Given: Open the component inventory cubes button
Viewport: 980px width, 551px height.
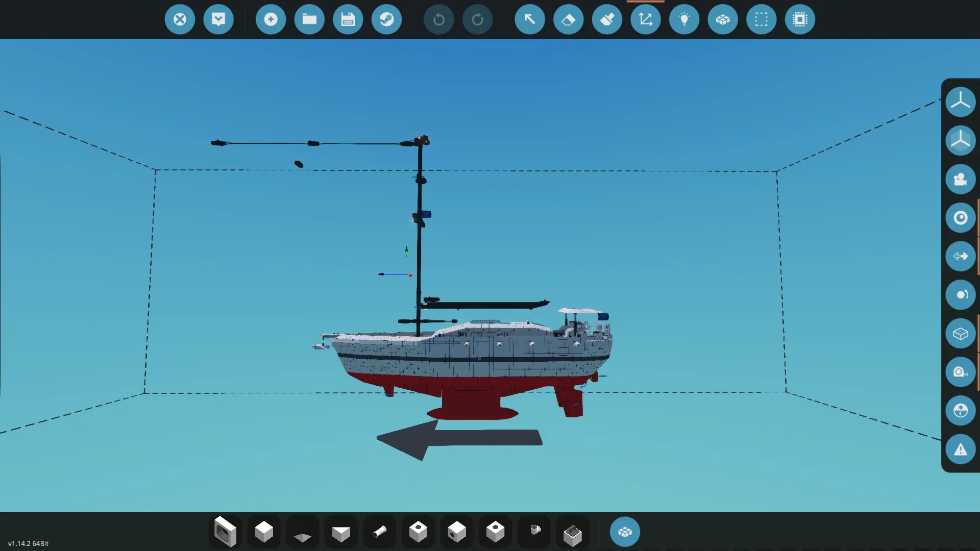Looking at the screenshot, I should click(625, 532).
